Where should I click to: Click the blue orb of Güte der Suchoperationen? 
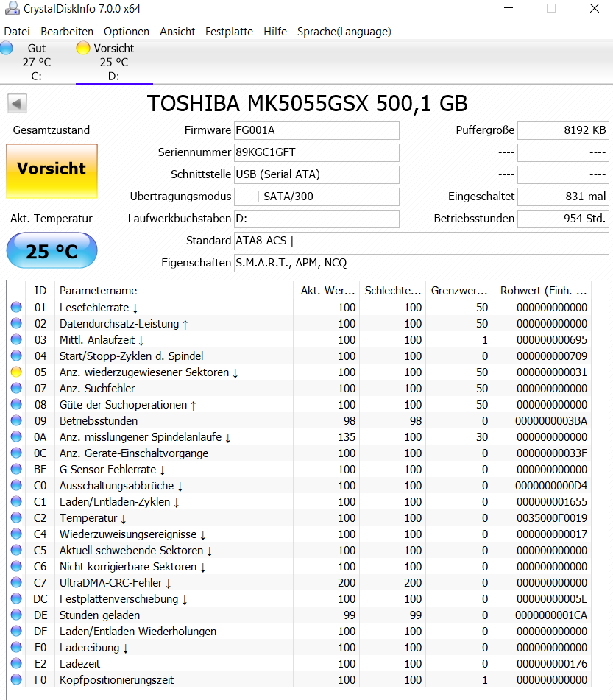pyautogui.click(x=16, y=404)
